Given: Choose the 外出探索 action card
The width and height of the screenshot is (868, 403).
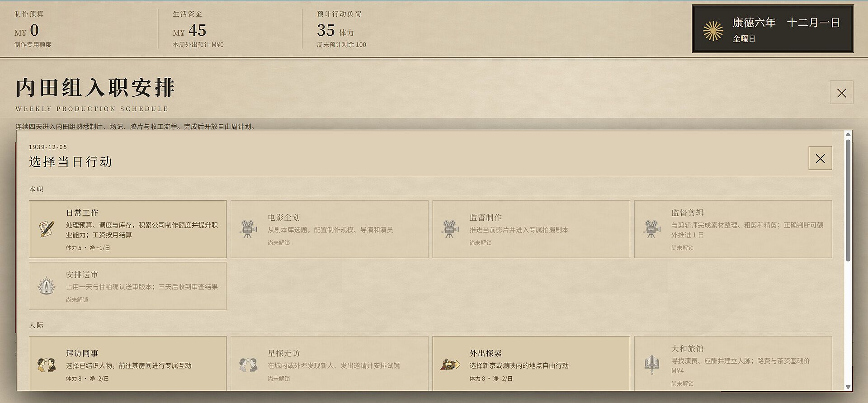Looking at the screenshot, I should (x=531, y=363).
